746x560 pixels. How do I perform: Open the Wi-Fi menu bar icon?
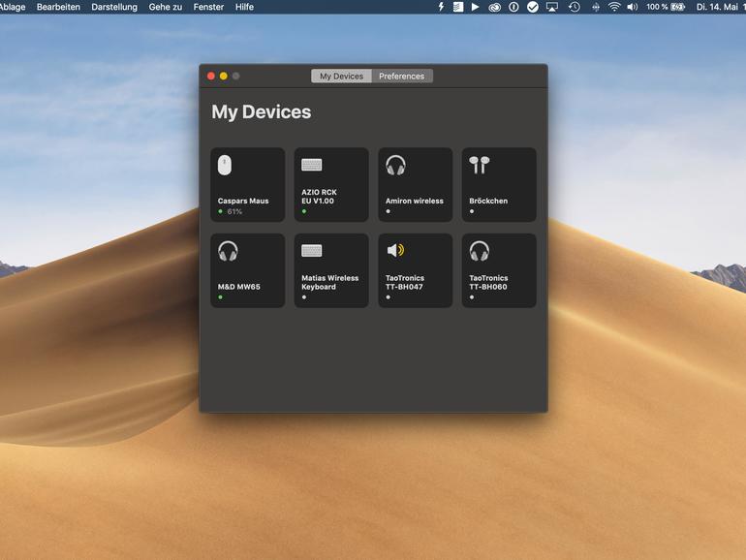click(x=614, y=7)
